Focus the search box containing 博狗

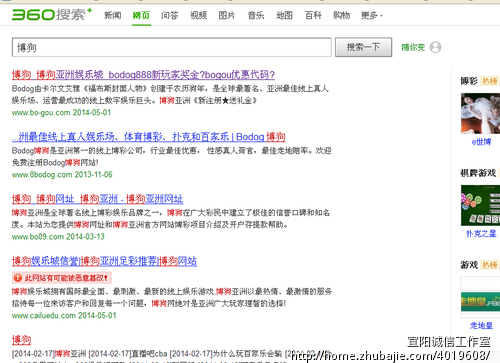click(x=172, y=47)
